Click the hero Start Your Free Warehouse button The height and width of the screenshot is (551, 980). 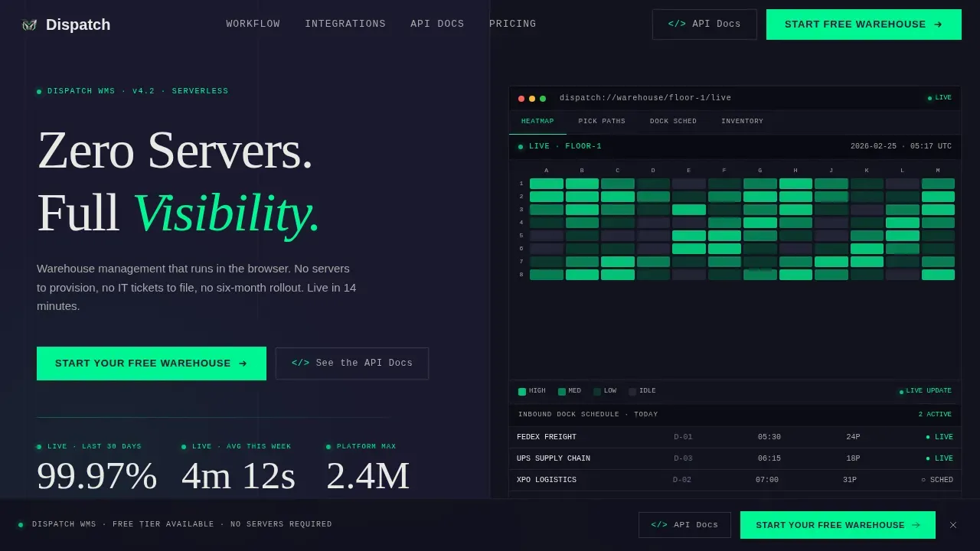(x=152, y=364)
